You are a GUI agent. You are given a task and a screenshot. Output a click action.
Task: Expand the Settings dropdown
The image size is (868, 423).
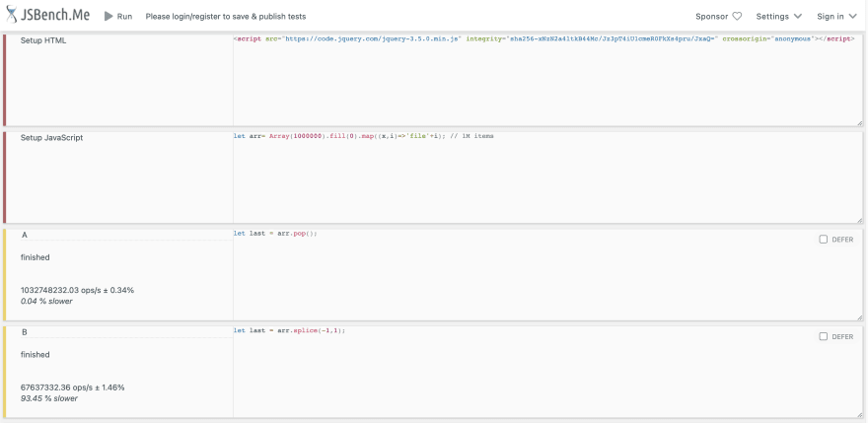(779, 16)
